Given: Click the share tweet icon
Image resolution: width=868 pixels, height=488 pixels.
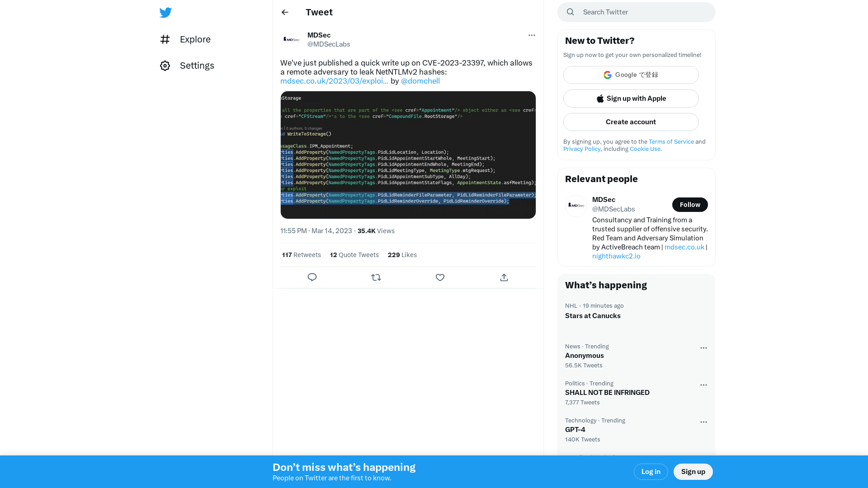Looking at the screenshot, I should (x=504, y=277).
